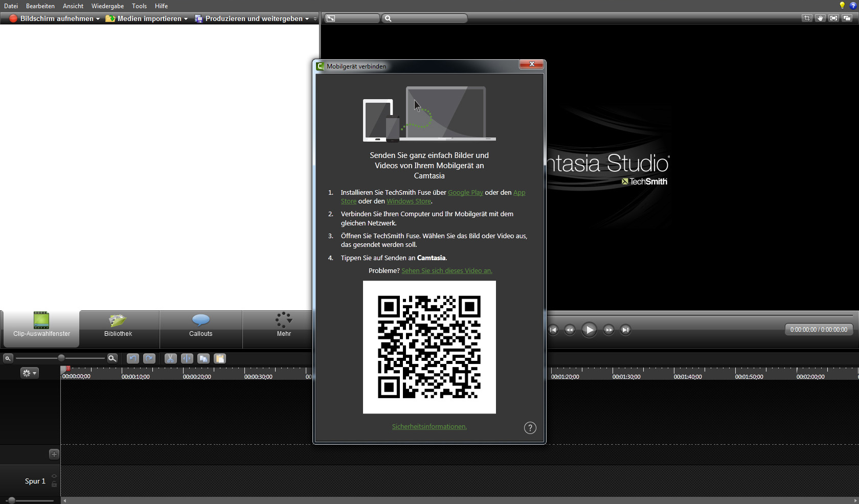
Task: Click the Split icon
Action: (x=187, y=358)
